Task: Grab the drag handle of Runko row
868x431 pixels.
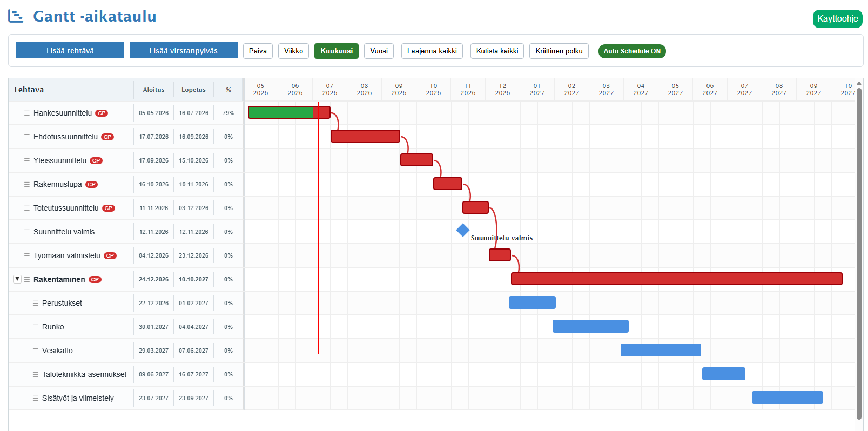Action: 36,327
